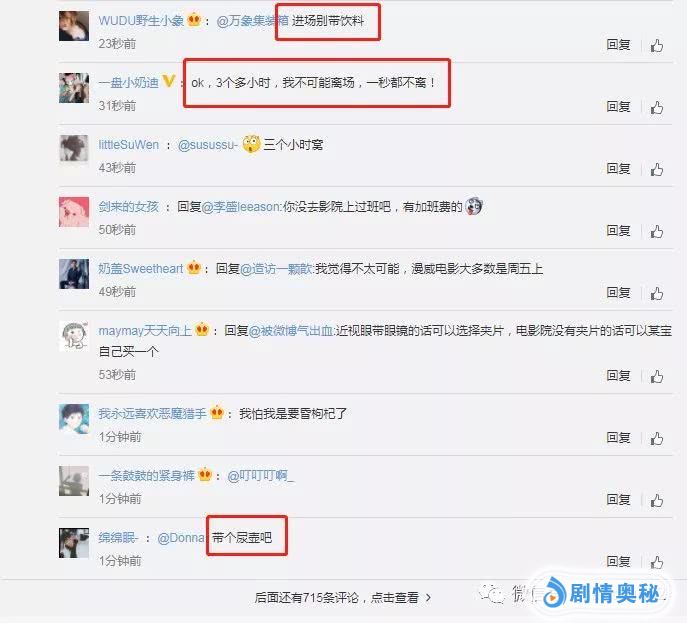
Task: Like the comment by 一盘小奶迪
Action: point(656,107)
